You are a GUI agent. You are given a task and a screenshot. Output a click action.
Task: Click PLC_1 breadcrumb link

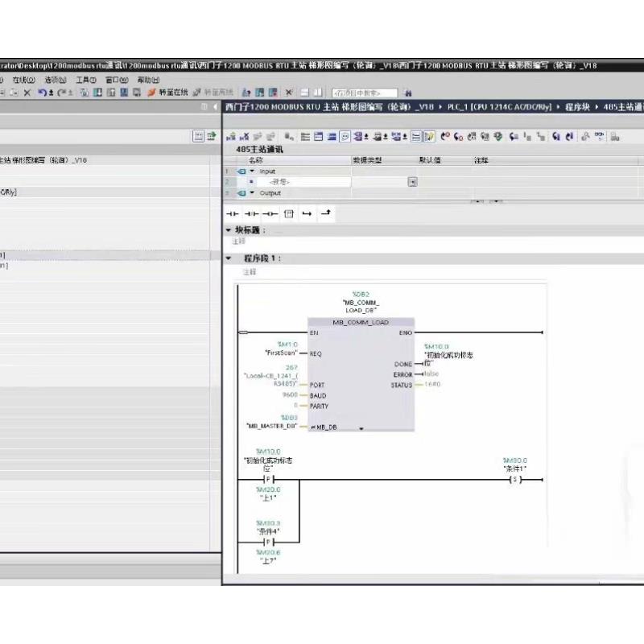point(499,107)
